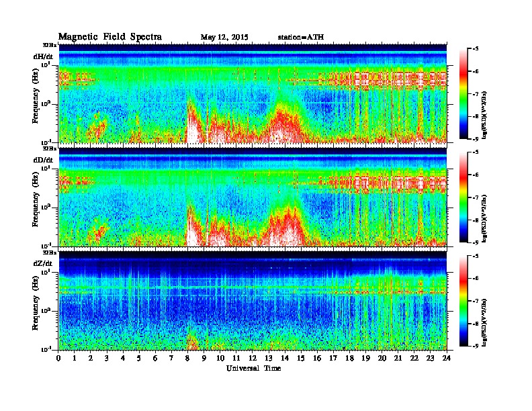Click the hour tick label "4" on the time axis
The image size is (532, 411).
click(x=123, y=358)
